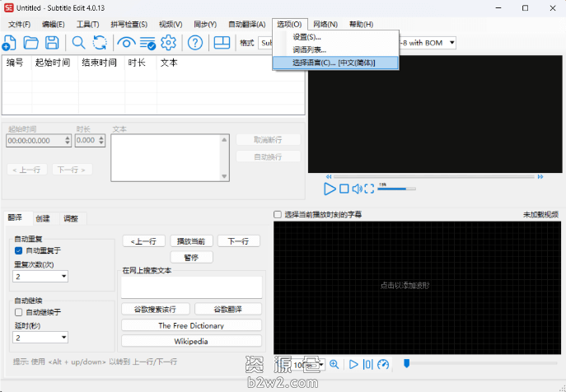This screenshot has height=392, width=566.
Task: Enable the 自动继续于 checkbox
Action: point(19,312)
